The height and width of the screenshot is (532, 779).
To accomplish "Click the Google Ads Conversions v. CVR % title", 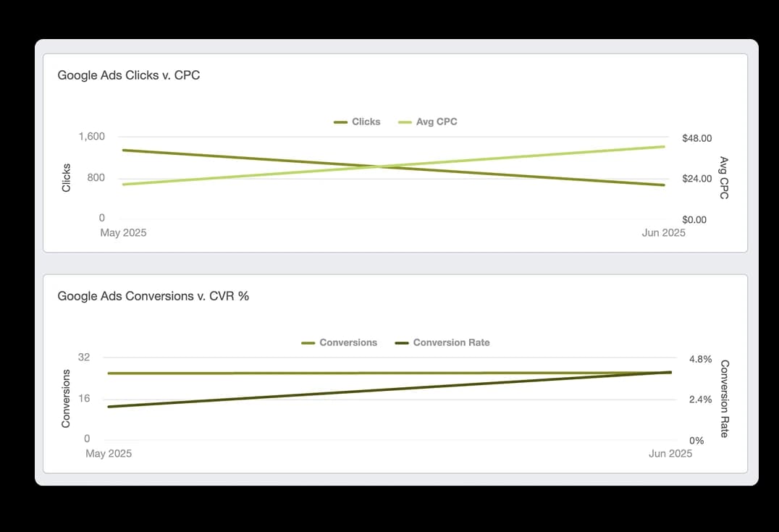I will pos(153,295).
